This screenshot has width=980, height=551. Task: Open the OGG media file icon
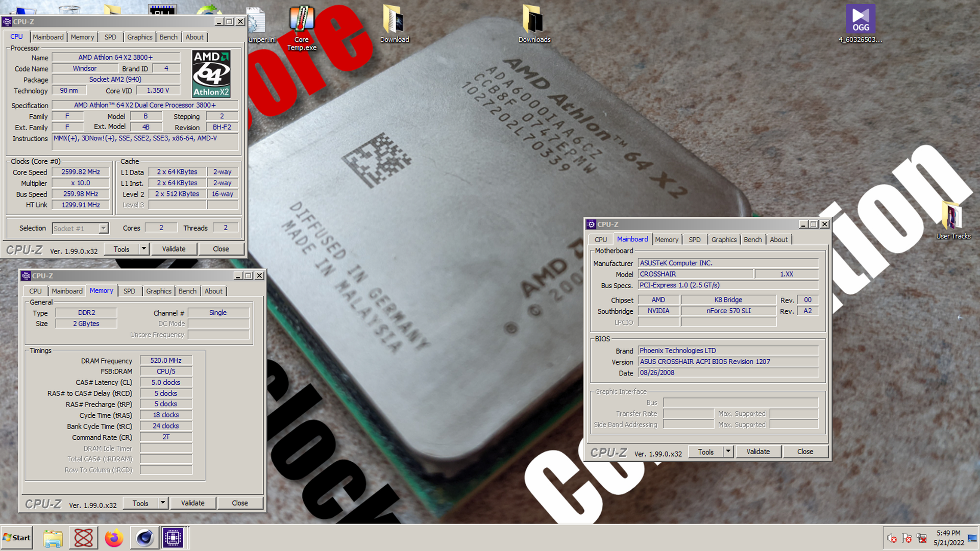coord(860,24)
